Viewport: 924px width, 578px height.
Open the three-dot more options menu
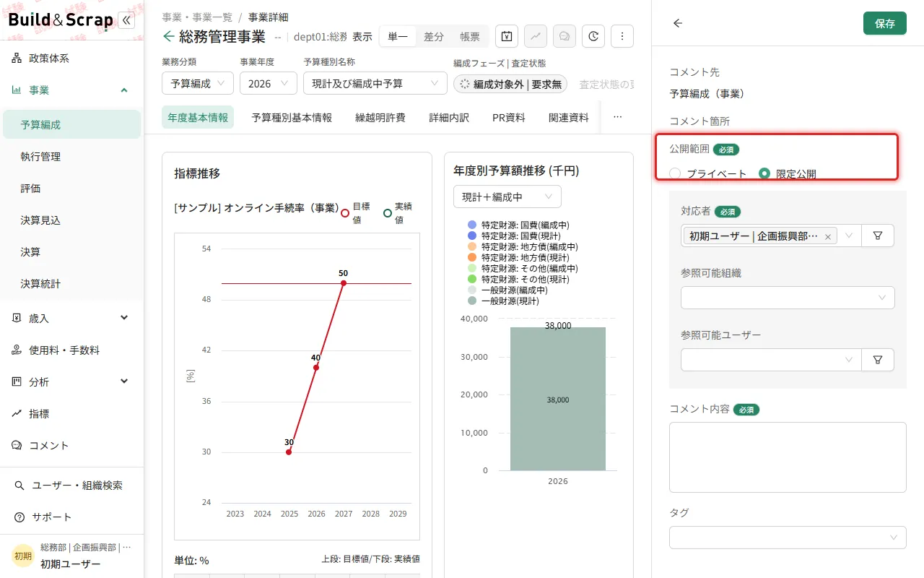(x=622, y=36)
